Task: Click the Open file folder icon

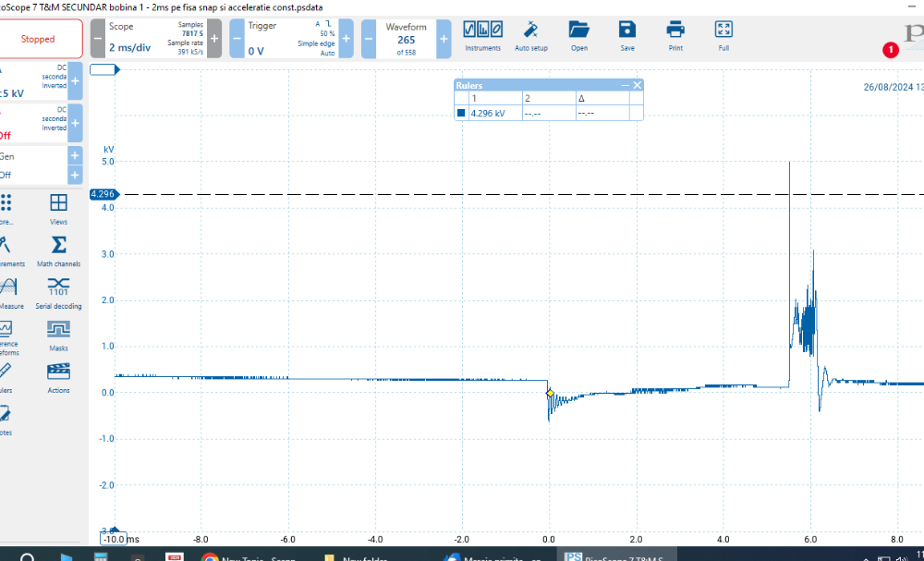Action: 578,35
